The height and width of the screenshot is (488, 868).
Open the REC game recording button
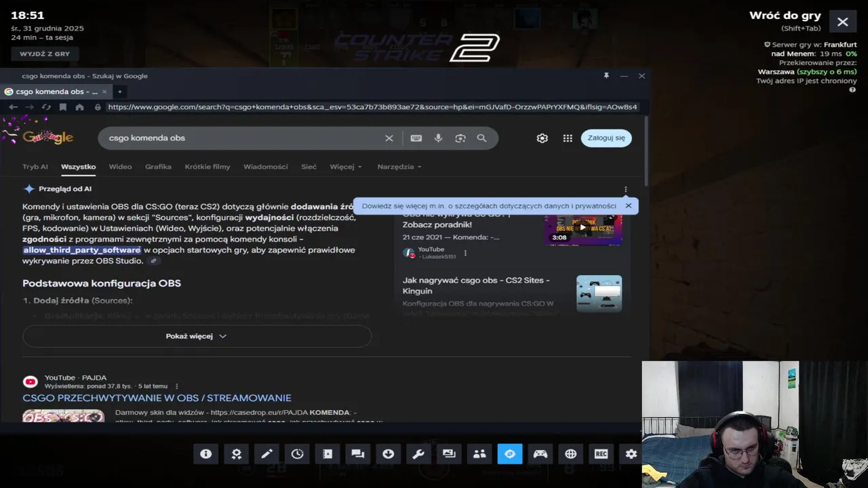point(601,454)
